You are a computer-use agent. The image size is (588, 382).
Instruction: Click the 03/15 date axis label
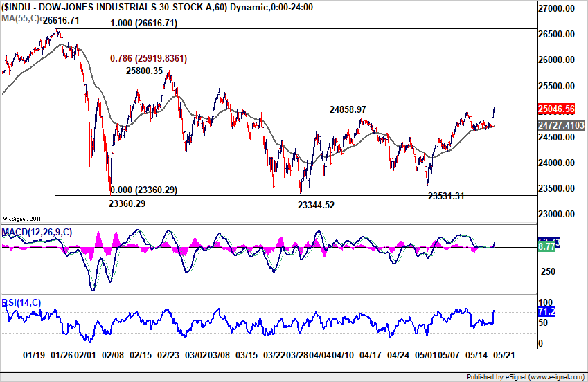247,355
